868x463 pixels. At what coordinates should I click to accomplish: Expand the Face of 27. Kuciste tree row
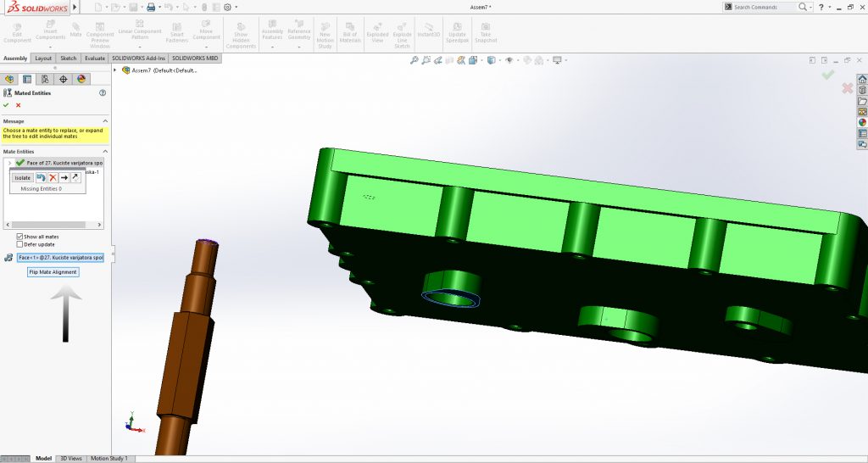coord(9,163)
